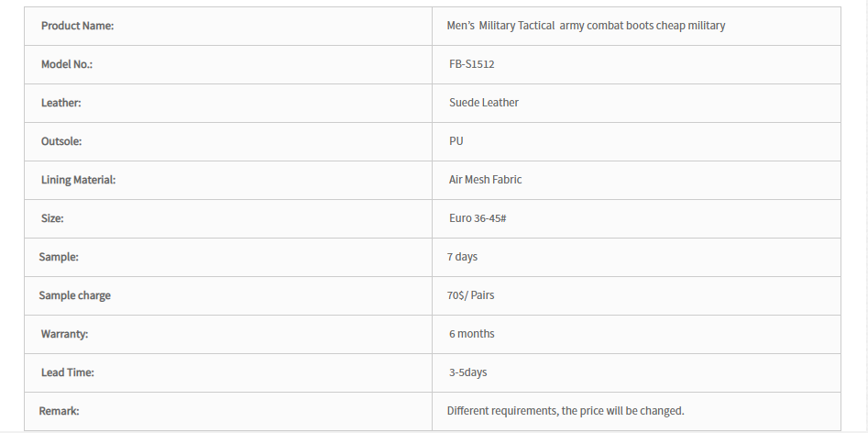Click the Outsole label
The image size is (868, 433).
(x=61, y=141)
